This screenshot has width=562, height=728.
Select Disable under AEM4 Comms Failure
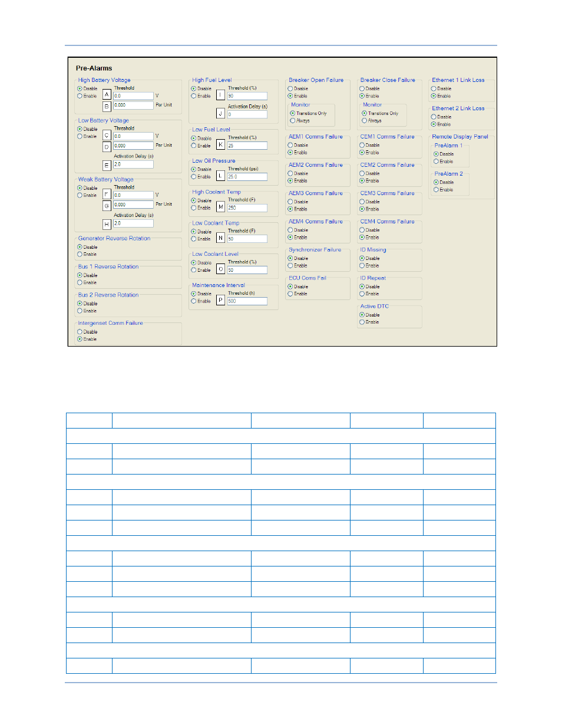click(x=290, y=230)
